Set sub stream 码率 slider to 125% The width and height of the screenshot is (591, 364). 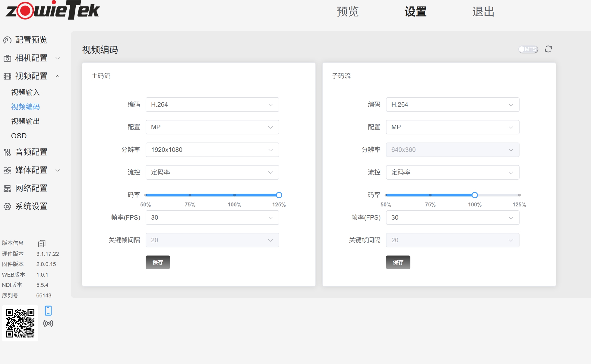click(519, 195)
